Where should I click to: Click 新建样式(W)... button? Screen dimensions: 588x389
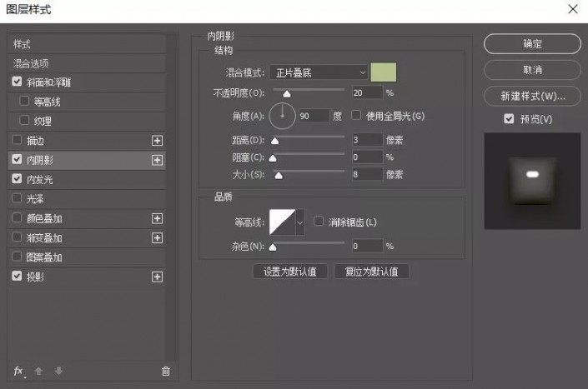(532, 97)
